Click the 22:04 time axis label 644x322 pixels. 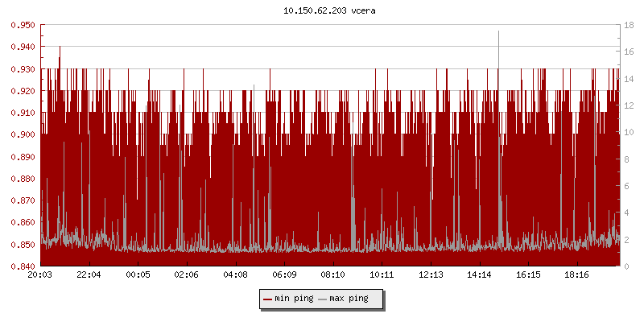89,275
